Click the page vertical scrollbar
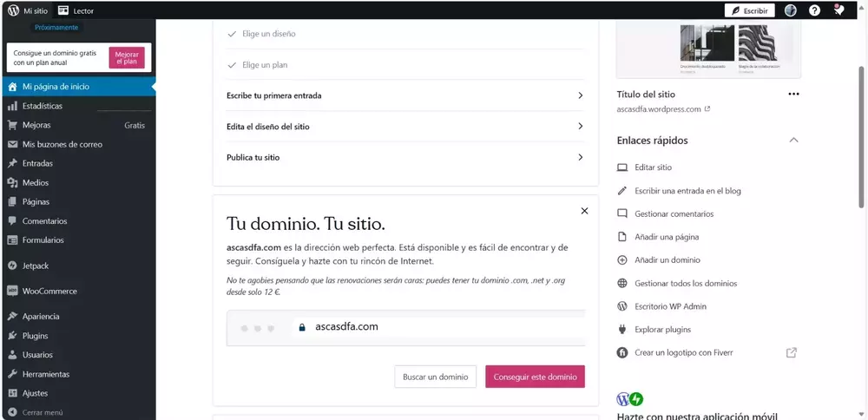868x420 pixels. coord(863,135)
